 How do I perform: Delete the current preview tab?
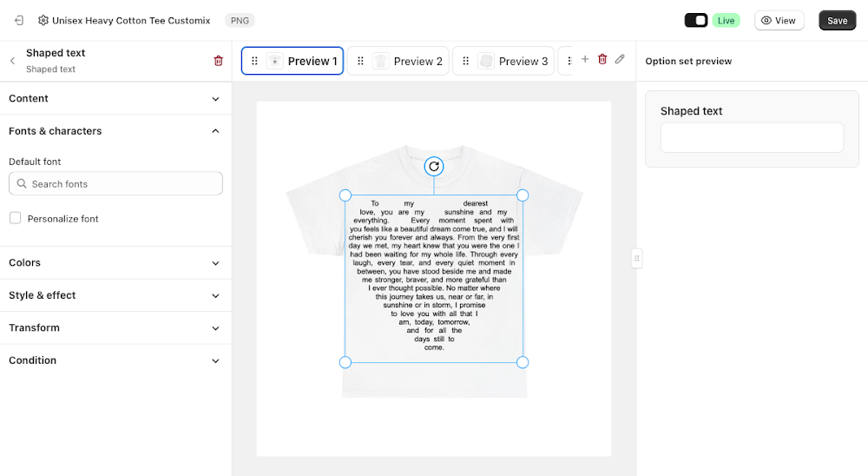click(602, 59)
